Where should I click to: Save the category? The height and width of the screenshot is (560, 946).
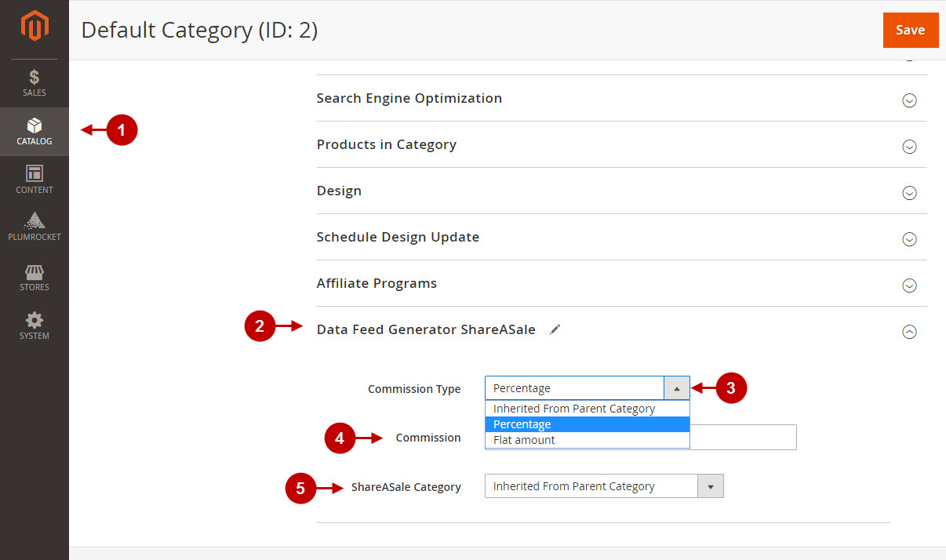(x=911, y=30)
